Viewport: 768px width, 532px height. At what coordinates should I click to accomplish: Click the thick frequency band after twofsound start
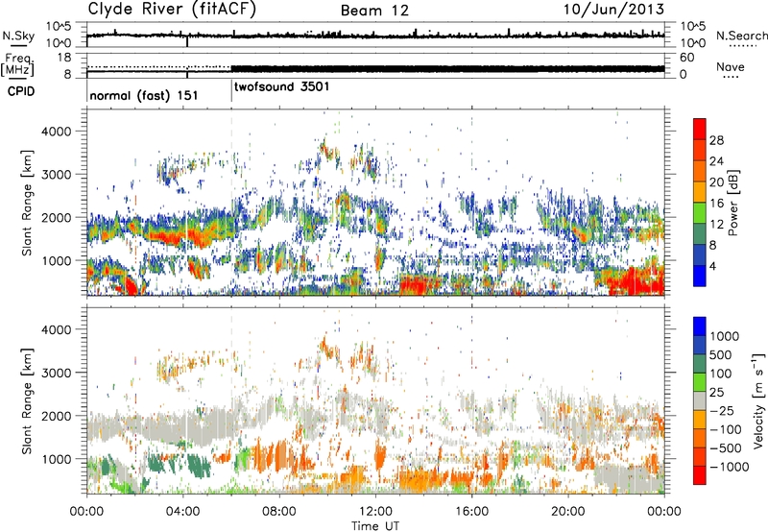(447, 68)
